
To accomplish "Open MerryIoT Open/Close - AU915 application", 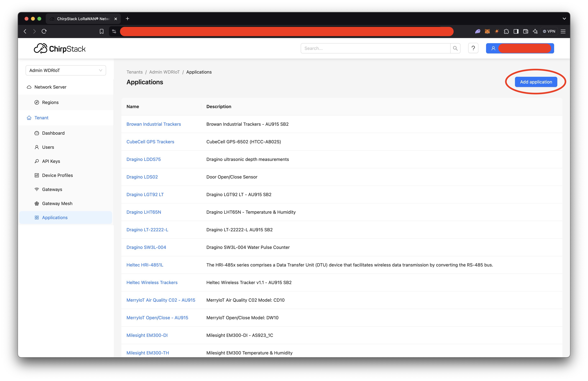I will tap(157, 317).
